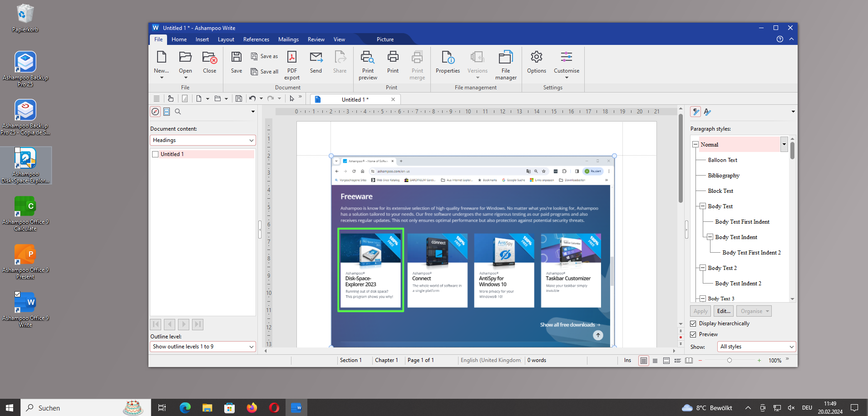
Task: Select the character styles icon in right panel
Action: [x=707, y=112]
